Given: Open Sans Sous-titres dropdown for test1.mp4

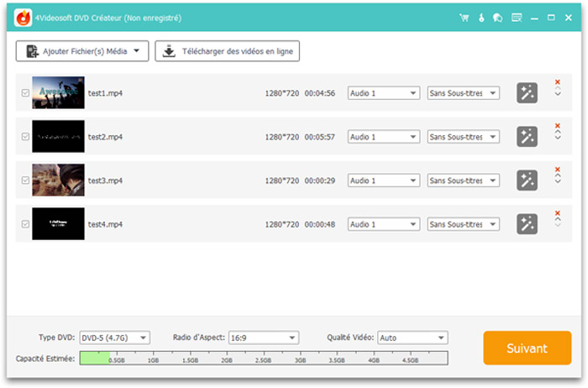Looking at the screenshot, I should point(463,93).
